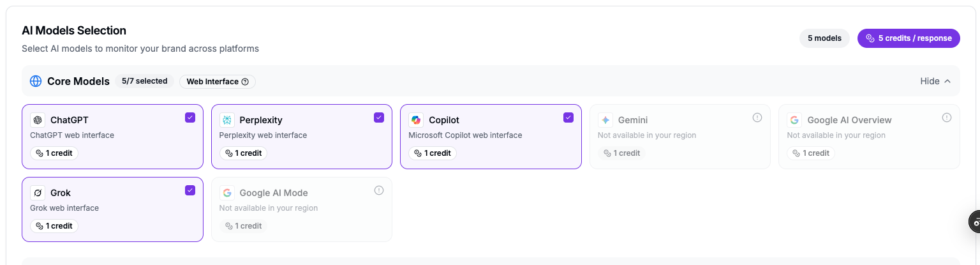This screenshot has width=980, height=265.
Task: Uncheck the ChatGPT model checkbox
Action: click(190, 117)
